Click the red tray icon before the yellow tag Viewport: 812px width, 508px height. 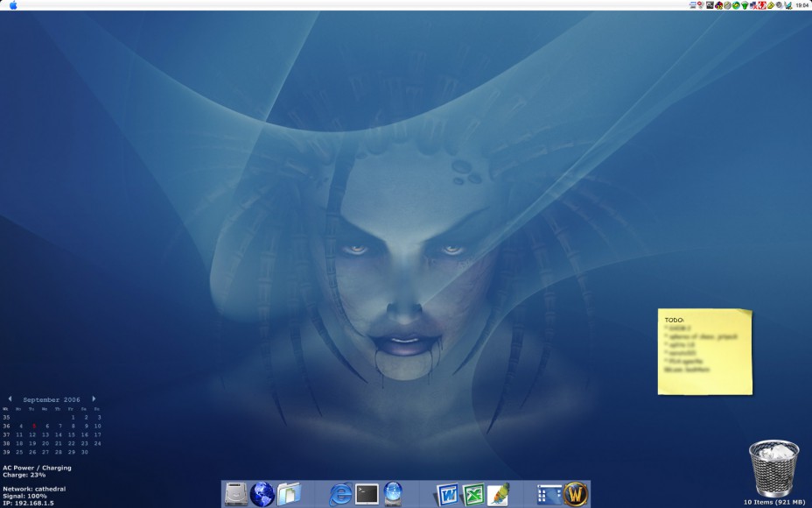click(762, 5)
